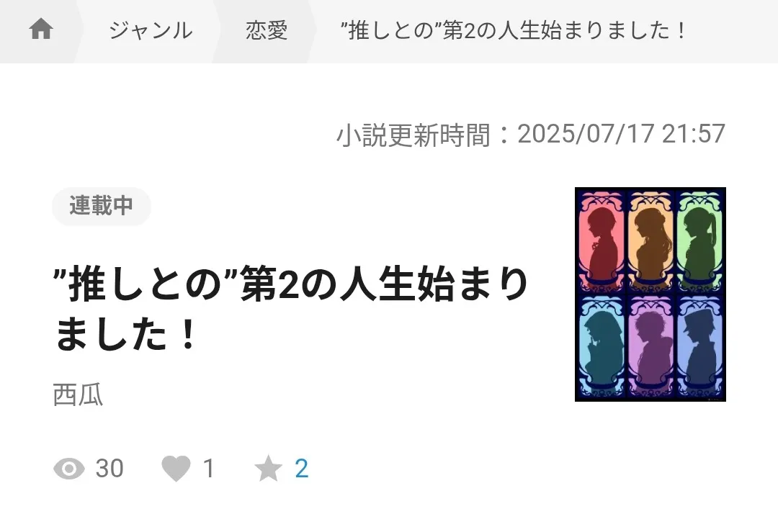Click the like count 1
This screenshot has height=532, width=778.
tap(209, 469)
